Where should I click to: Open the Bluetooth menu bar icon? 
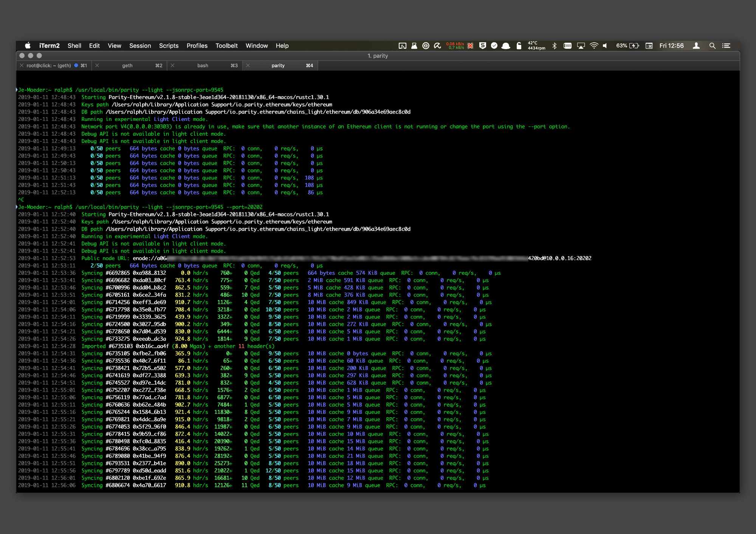tap(555, 46)
